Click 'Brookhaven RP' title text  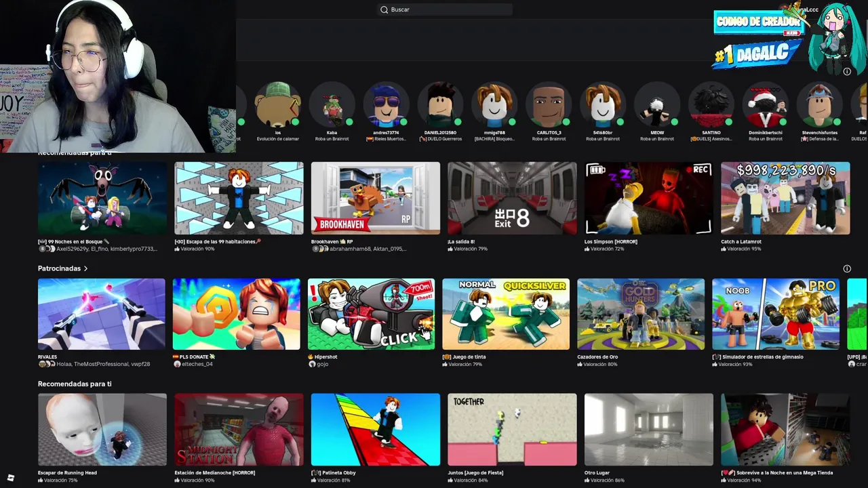click(x=332, y=241)
